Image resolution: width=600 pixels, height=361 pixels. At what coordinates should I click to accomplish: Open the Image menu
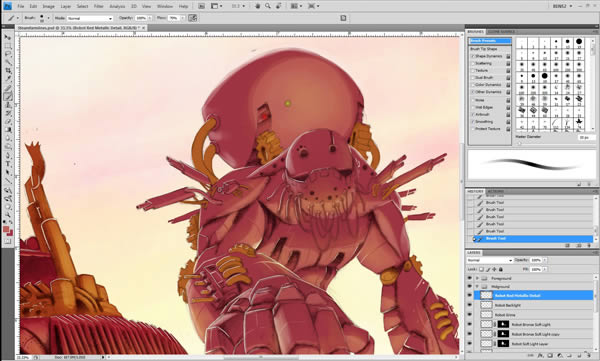click(48, 7)
